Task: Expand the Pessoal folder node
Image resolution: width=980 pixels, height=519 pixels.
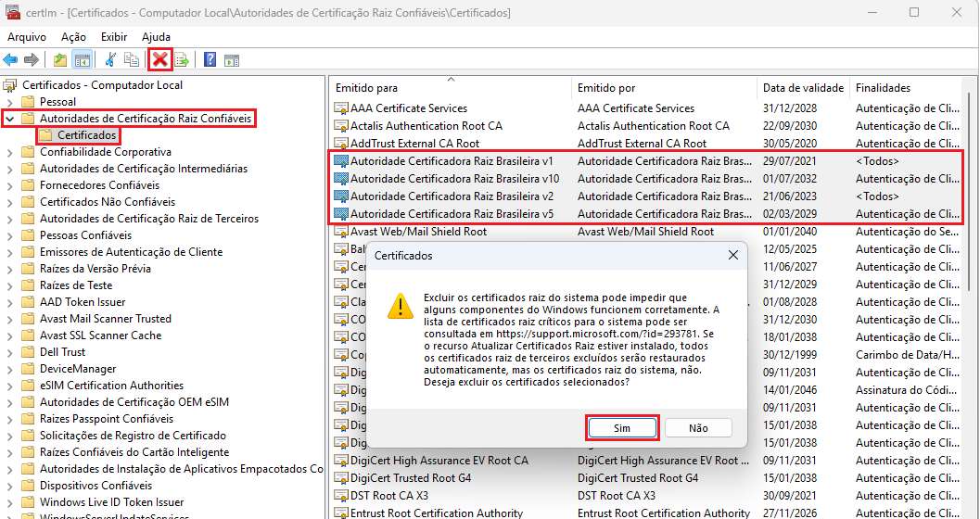Action: (9, 102)
